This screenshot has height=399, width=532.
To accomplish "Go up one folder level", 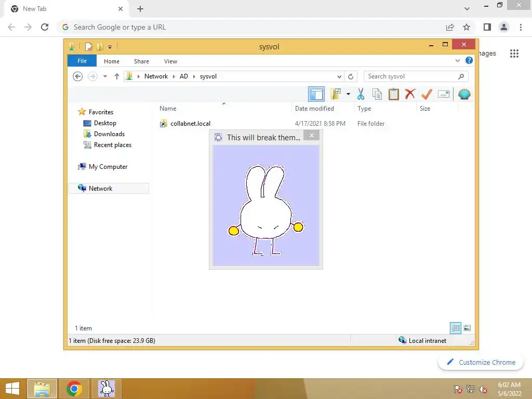I will pyautogui.click(x=117, y=76).
